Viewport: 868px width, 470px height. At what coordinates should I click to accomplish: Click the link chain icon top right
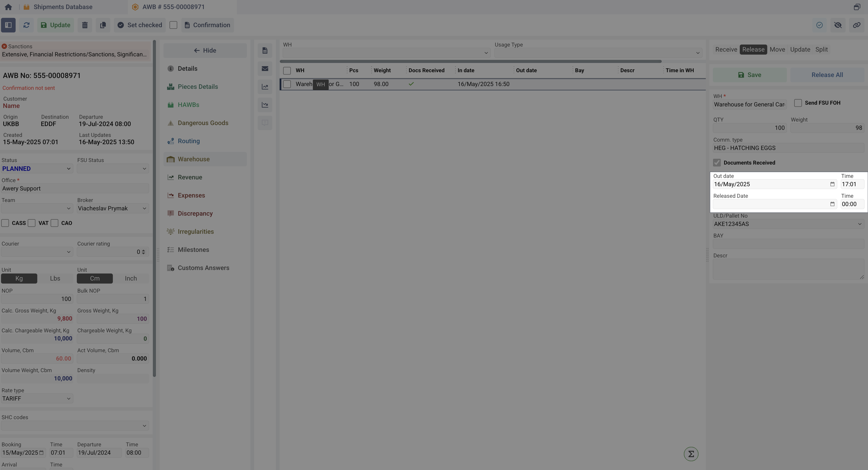[x=857, y=25]
